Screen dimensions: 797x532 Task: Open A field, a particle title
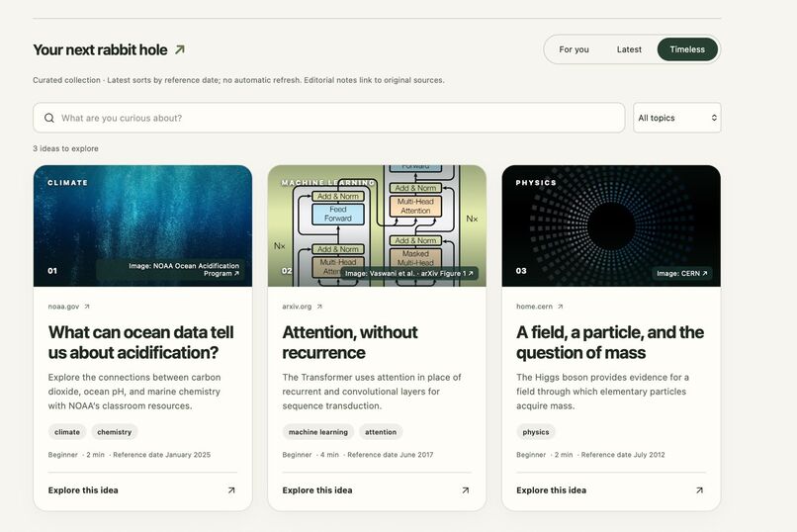click(610, 342)
